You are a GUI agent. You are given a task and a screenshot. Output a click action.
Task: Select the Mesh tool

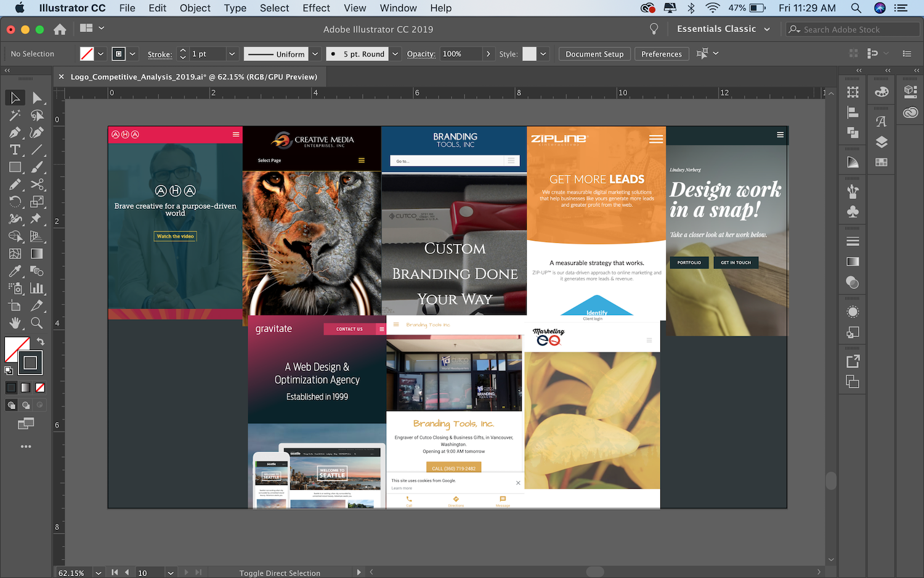(15, 253)
